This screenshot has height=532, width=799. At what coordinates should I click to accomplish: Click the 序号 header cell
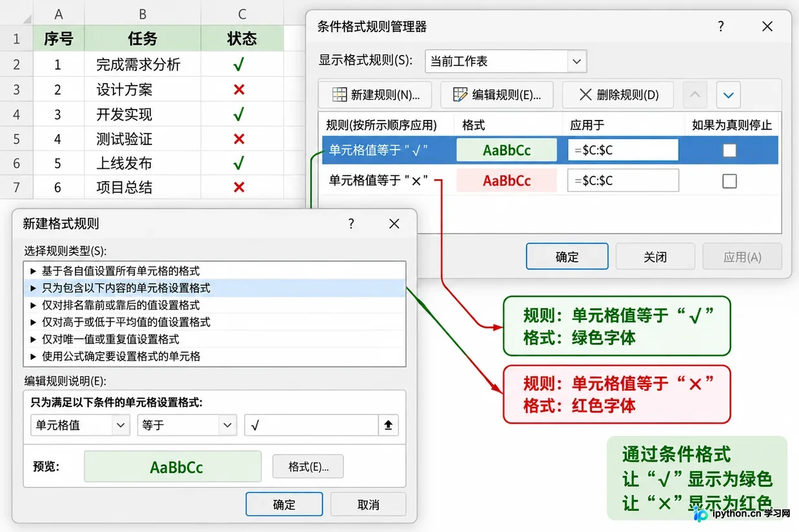(x=59, y=39)
